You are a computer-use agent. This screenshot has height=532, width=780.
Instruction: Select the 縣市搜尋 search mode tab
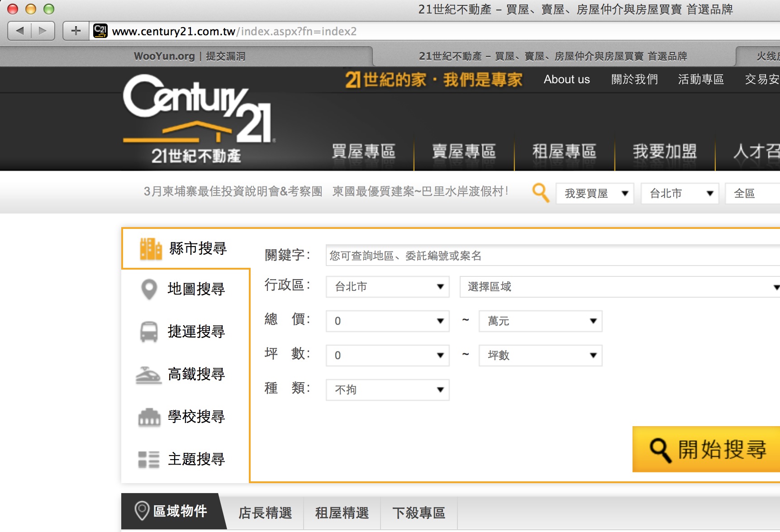point(185,248)
